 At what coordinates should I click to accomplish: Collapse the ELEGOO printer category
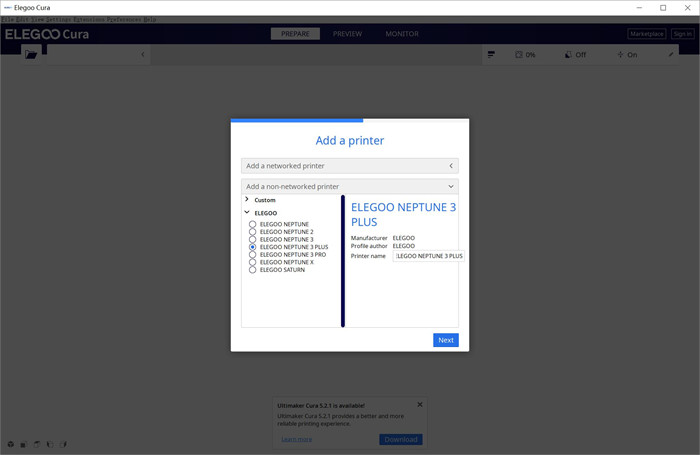coord(247,213)
